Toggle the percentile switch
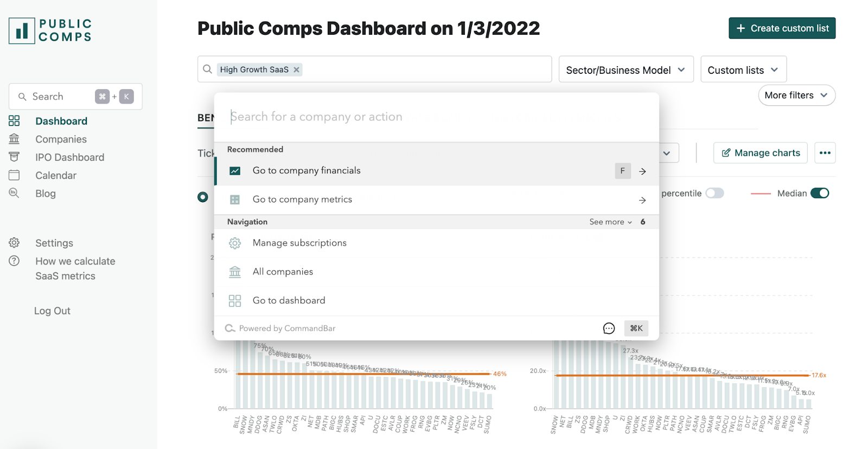 [714, 193]
